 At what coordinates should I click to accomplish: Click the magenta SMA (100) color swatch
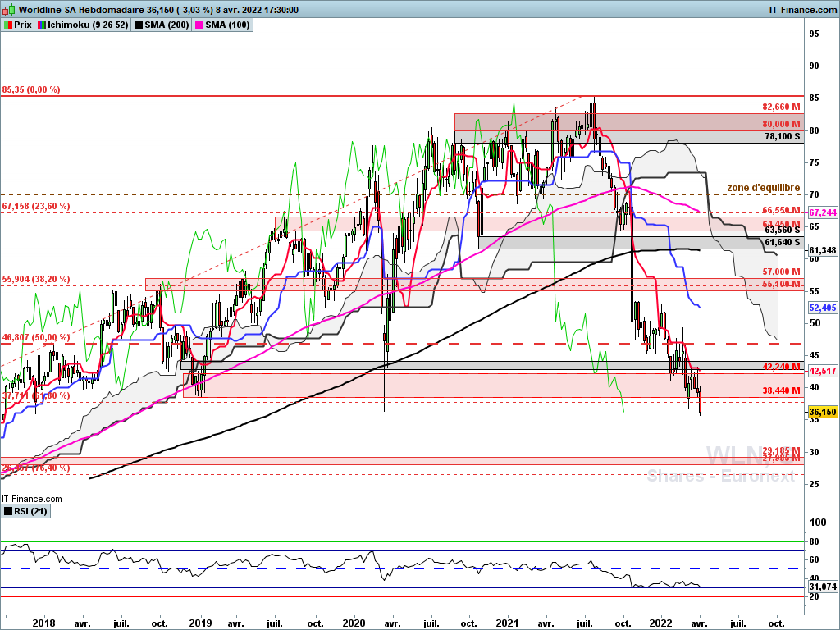(x=199, y=25)
